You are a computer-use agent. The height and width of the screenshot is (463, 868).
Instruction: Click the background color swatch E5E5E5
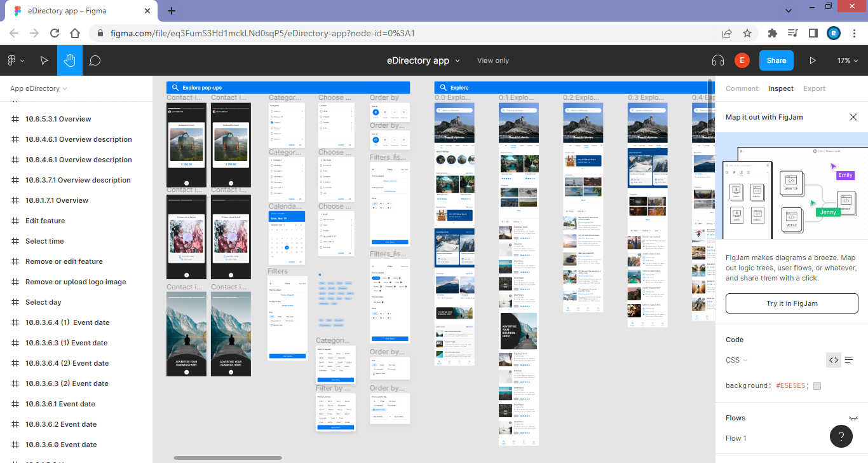click(x=817, y=386)
